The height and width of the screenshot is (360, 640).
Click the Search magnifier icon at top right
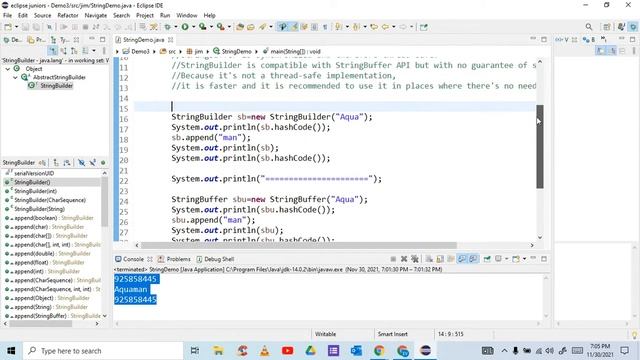coord(589,27)
